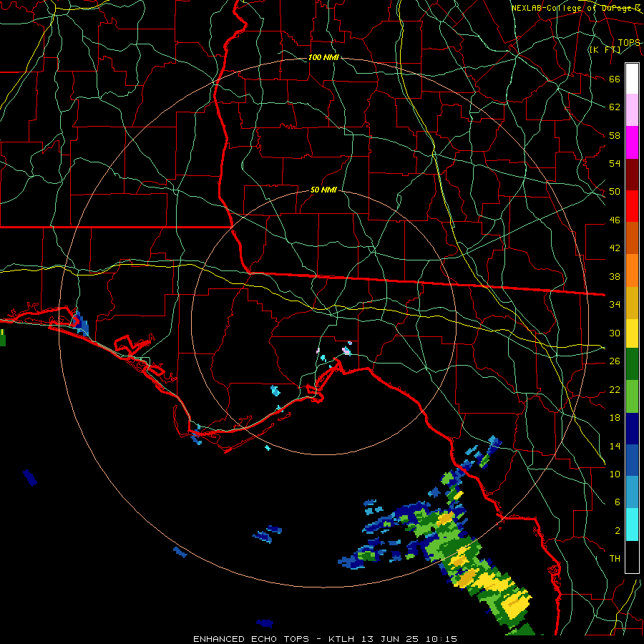644x644 pixels.
Task: Click the legend value "22"
Action: (x=615, y=390)
